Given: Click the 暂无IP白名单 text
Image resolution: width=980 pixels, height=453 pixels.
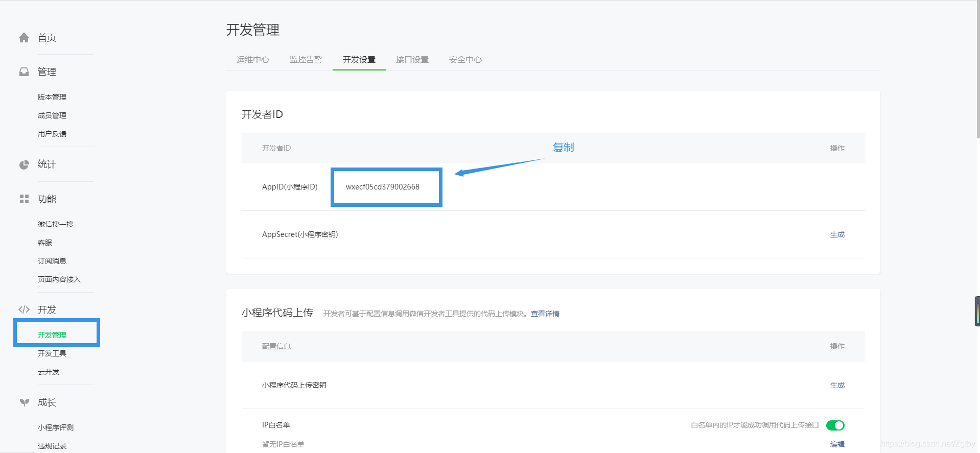Looking at the screenshot, I should (x=283, y=444).
